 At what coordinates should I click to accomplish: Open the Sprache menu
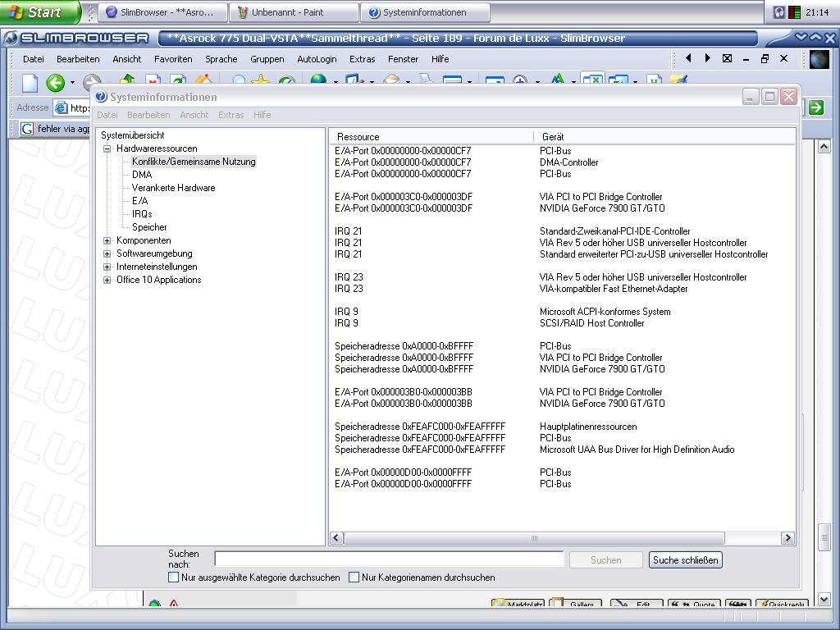221,59
